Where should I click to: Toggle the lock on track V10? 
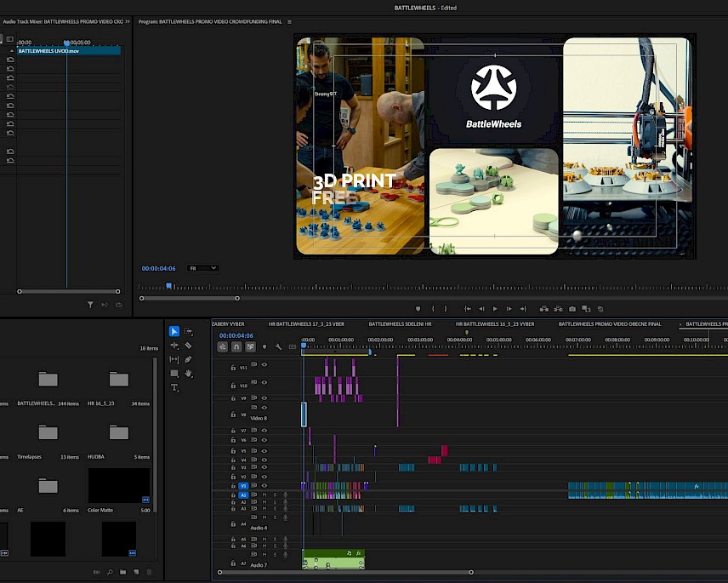[x=233, y=385]
